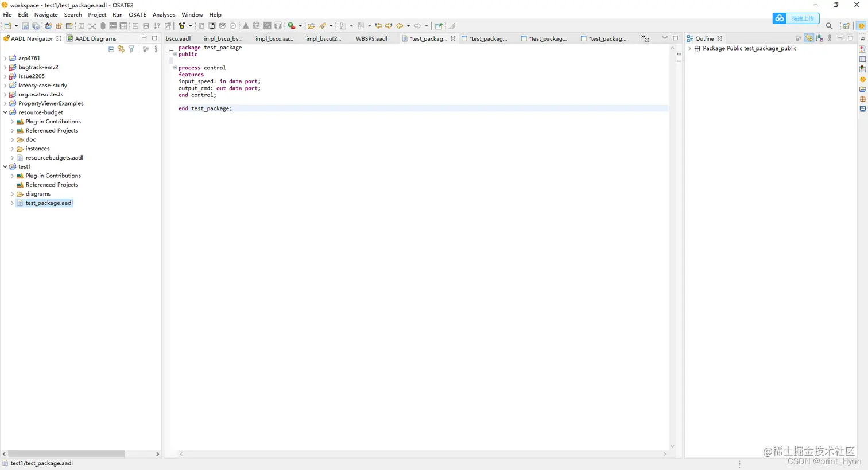
Task: Click the Save All toolbar icon
Action: click(x=36, y=26)
